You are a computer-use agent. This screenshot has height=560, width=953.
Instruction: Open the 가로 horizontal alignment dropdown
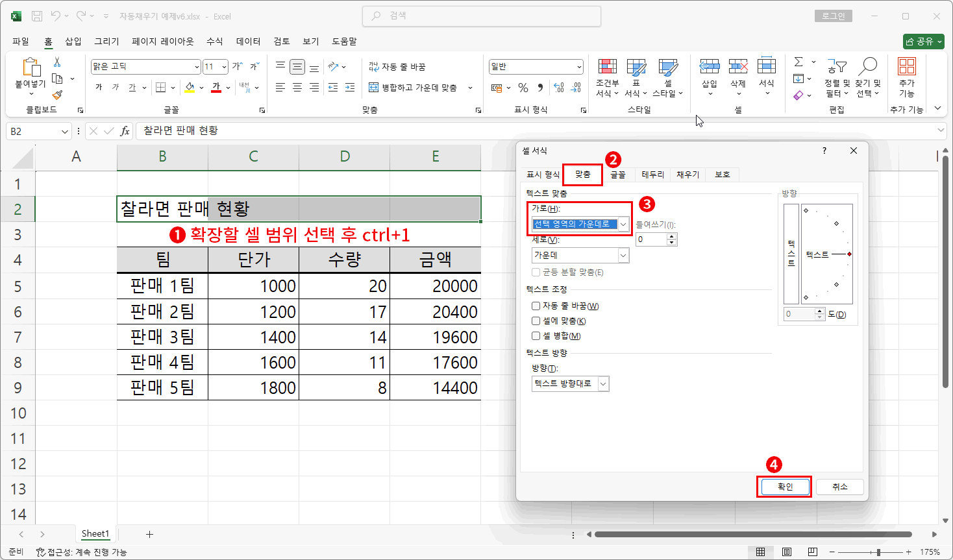point(623,224)
